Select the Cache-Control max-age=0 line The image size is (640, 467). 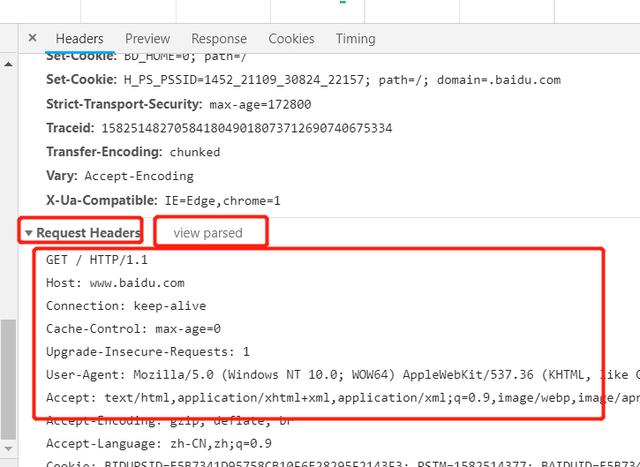[133, 329]
